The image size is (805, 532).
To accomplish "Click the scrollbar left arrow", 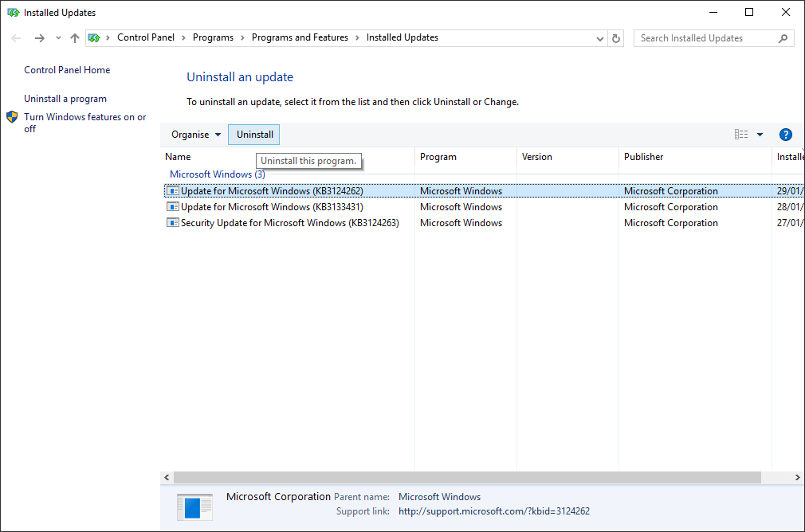I will coord(167,478).
